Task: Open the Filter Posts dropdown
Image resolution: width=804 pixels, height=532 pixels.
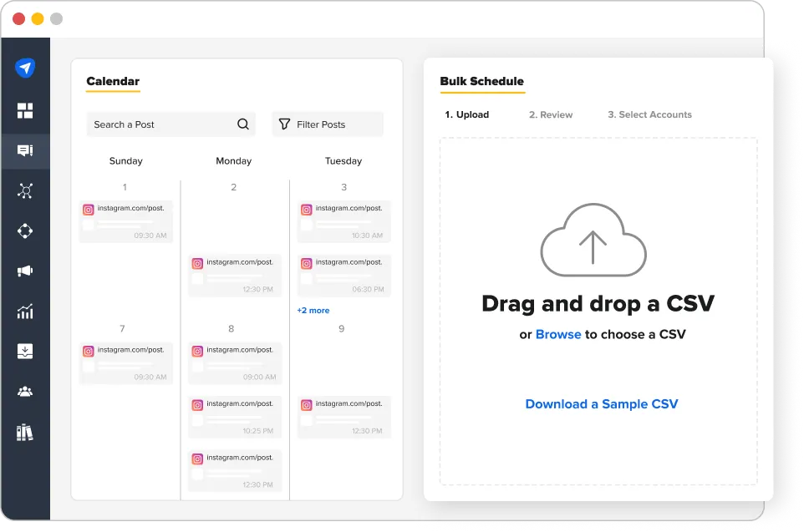Action: pyautogui.click(x=328, y=124)
